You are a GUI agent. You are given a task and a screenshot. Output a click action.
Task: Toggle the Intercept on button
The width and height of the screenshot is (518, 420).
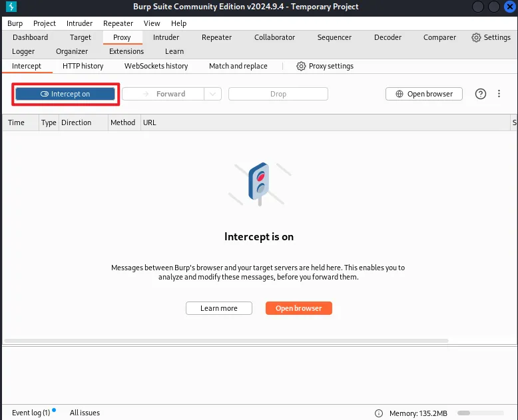(65, 94)
